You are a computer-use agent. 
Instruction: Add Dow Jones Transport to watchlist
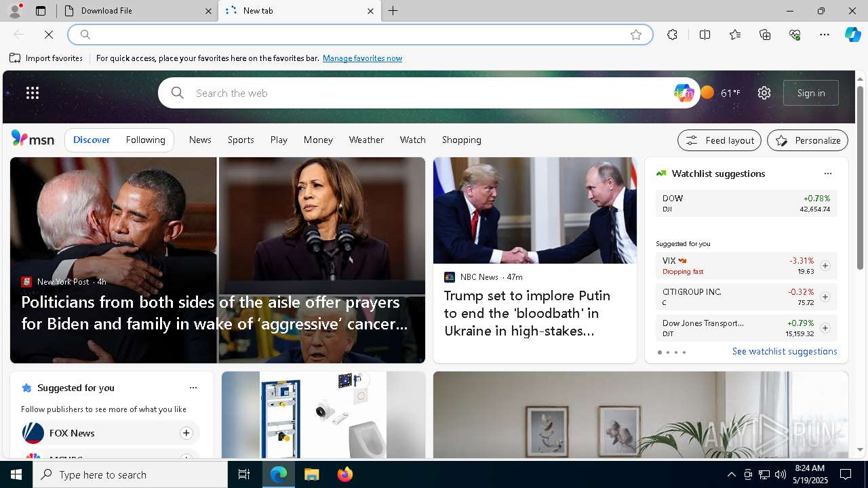pos(825,328)
